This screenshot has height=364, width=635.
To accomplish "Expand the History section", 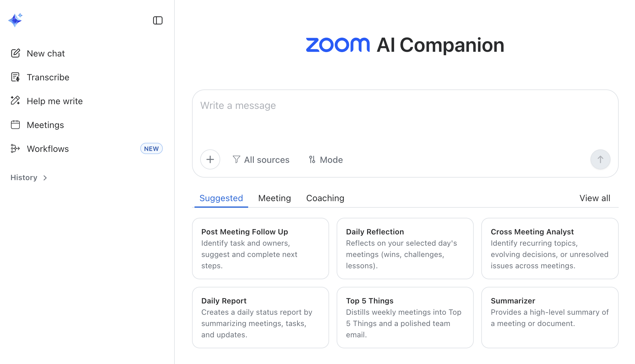I will pos(29,178).
